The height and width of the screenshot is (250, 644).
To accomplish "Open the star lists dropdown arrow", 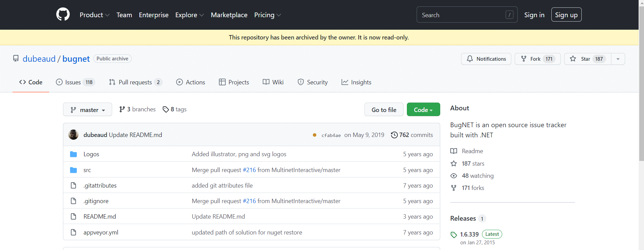I will click(618, 59).
